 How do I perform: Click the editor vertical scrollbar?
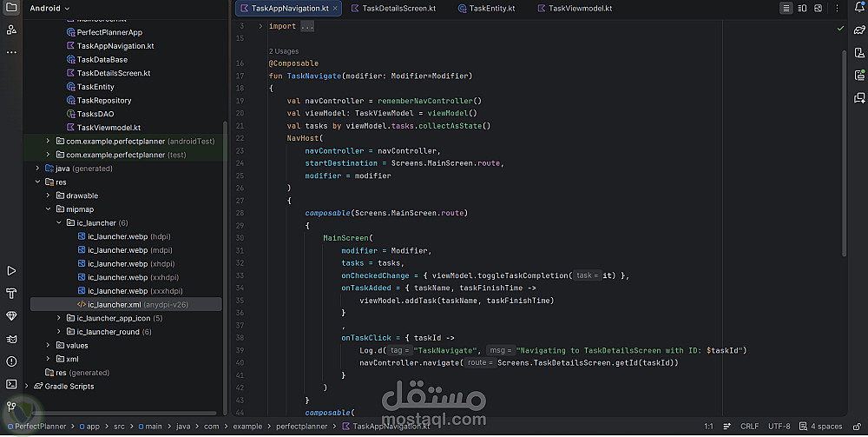tap(844, 154)
